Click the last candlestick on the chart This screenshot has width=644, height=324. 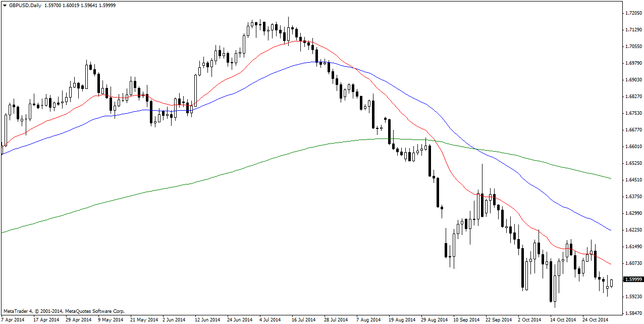[x=611, y=283]
